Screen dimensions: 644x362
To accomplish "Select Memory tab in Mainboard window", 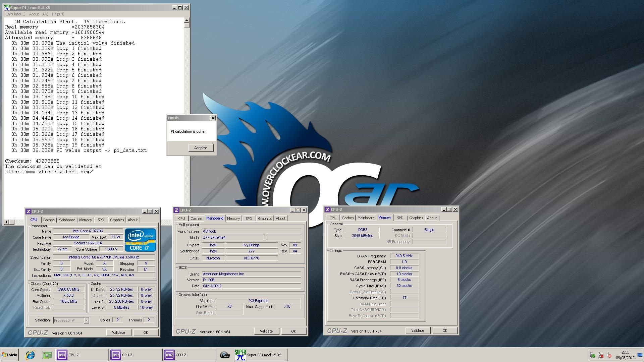I will coord(233,219).
